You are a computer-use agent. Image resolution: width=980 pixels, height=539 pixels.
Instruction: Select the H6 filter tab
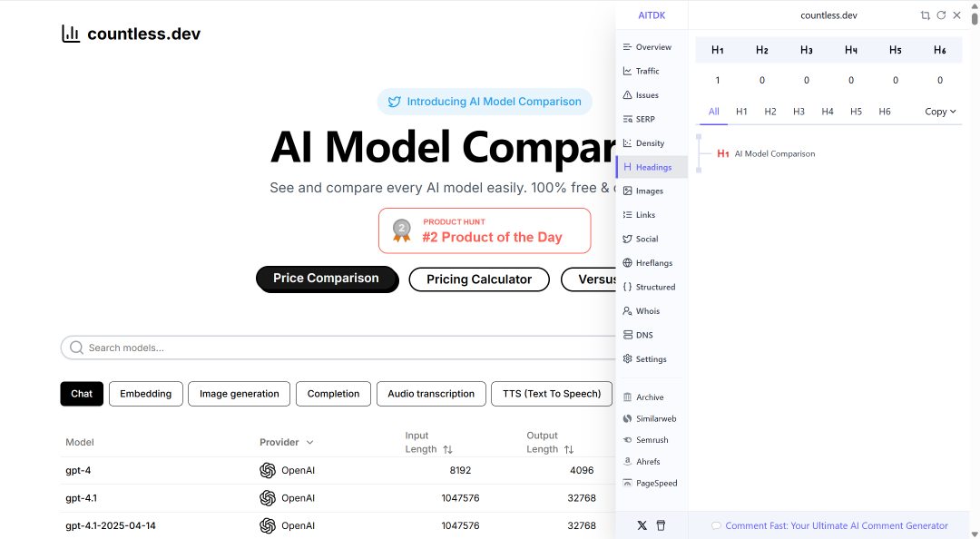(x=885, y=112)
